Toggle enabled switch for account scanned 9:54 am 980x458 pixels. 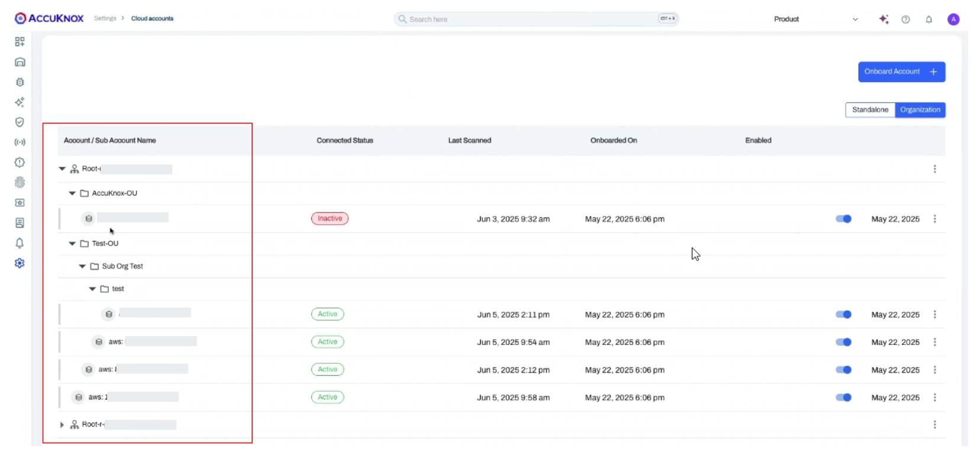tap(843, 342)
